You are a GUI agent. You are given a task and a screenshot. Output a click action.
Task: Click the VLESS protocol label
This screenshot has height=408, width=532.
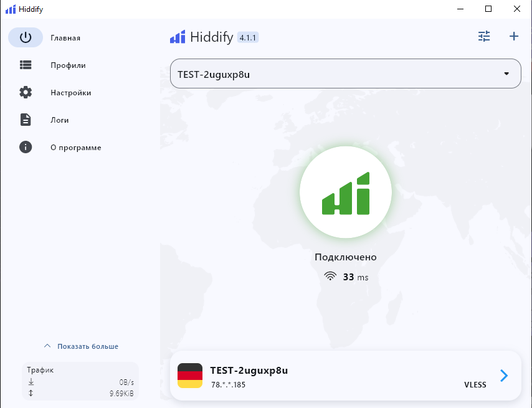click(x=475, y=385)
